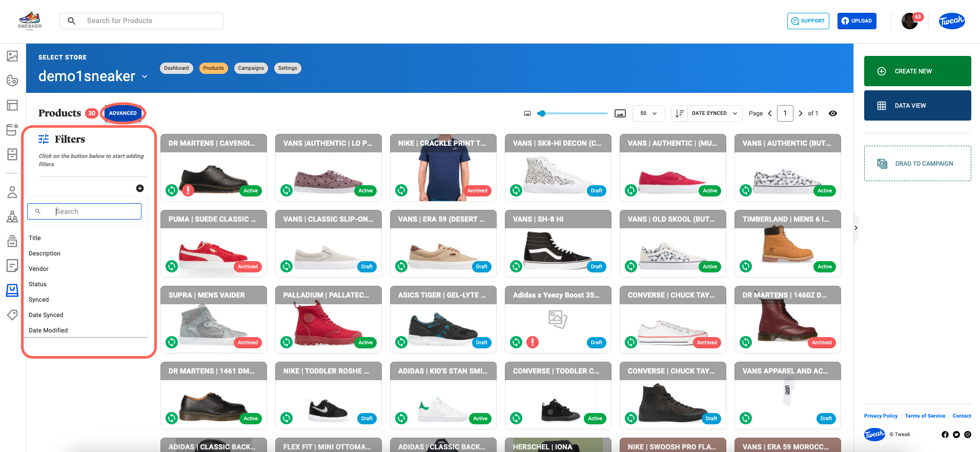
Task: Click the page number input box
Action: (785, 113)
